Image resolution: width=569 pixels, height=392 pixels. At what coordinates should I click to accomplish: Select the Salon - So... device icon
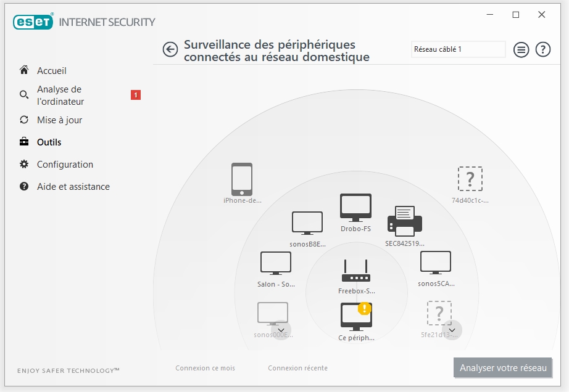[x=276, y=263]
